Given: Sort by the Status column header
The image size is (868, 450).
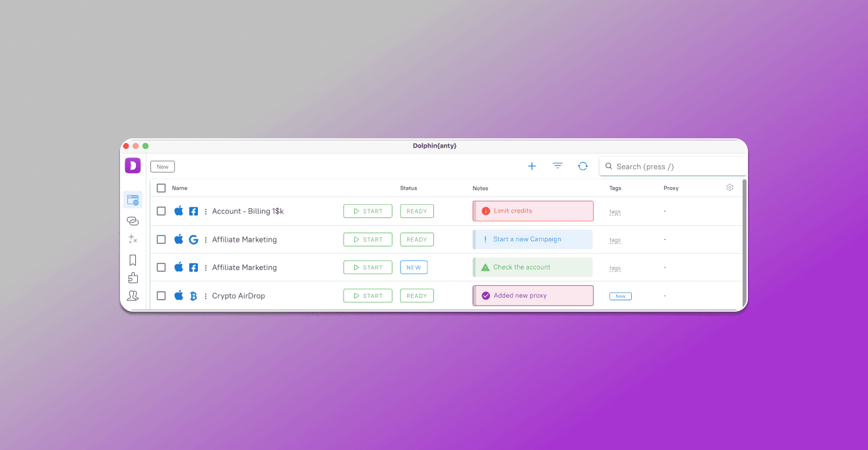Looking at the screenshot, I should click(408, 188).
